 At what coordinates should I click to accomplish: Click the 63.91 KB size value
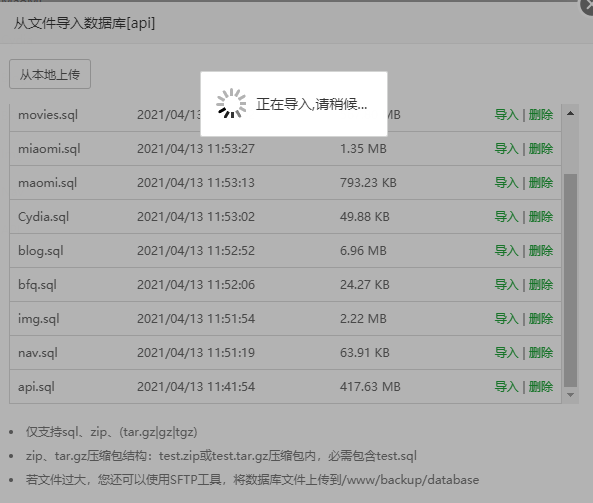365,353
